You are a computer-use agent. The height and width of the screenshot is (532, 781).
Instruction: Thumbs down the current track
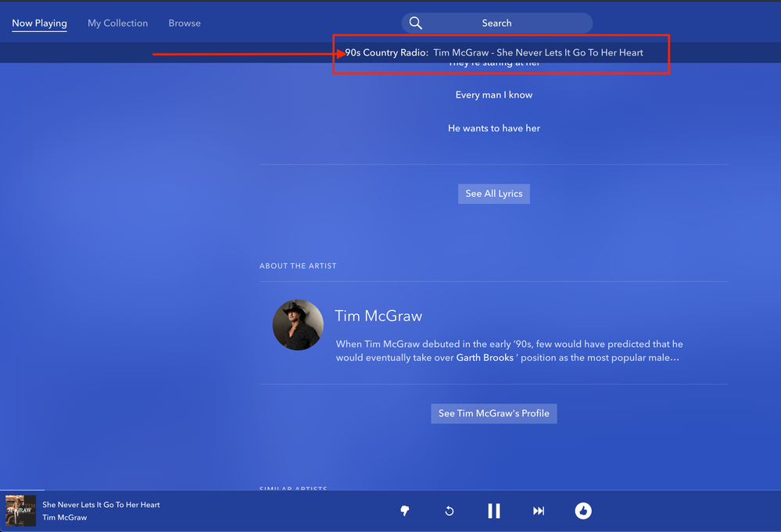click(x=404, y=511)
